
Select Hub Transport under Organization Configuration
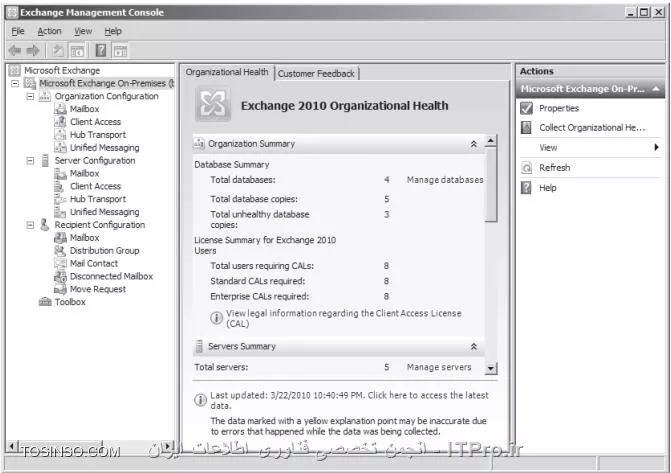pyautogui.click(x=98, y=134)
